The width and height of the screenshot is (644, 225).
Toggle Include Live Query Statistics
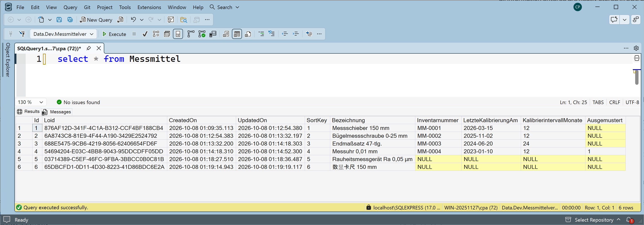(x=202, y=34)
